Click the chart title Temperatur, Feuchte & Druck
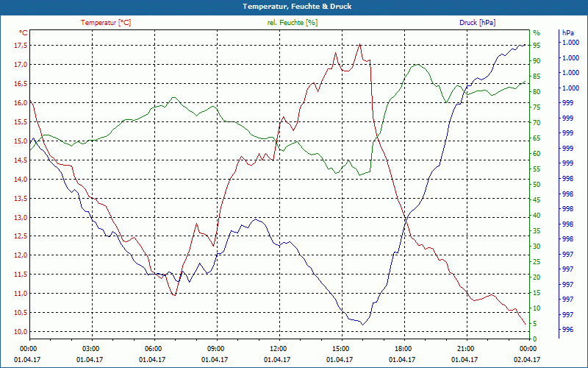 tap(297, 7)
